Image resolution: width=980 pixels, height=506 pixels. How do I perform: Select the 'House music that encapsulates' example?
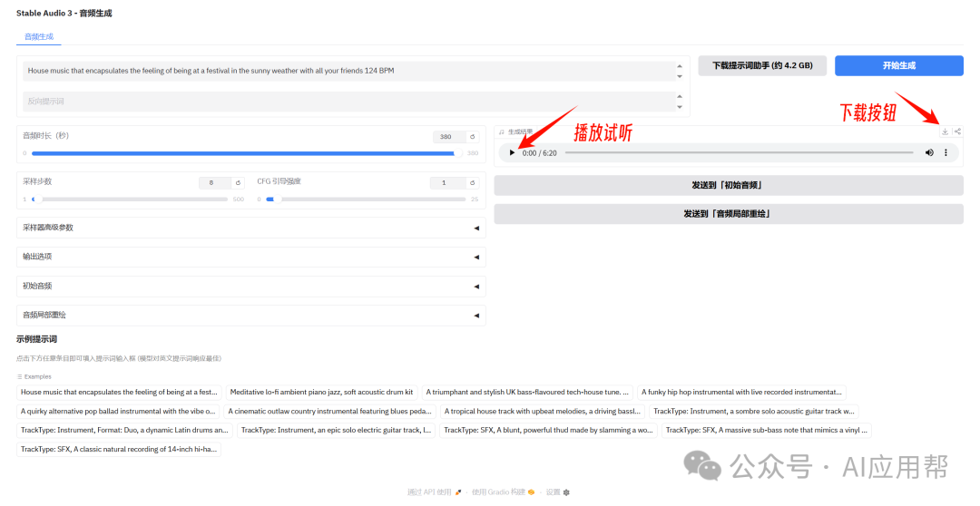119,393
